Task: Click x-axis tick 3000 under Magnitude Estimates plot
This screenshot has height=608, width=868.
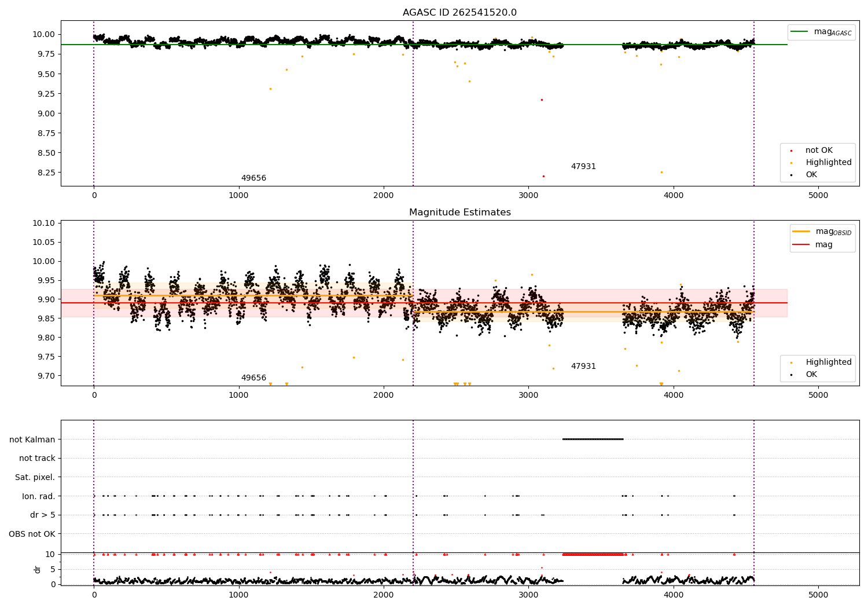Action: (528, 395)
